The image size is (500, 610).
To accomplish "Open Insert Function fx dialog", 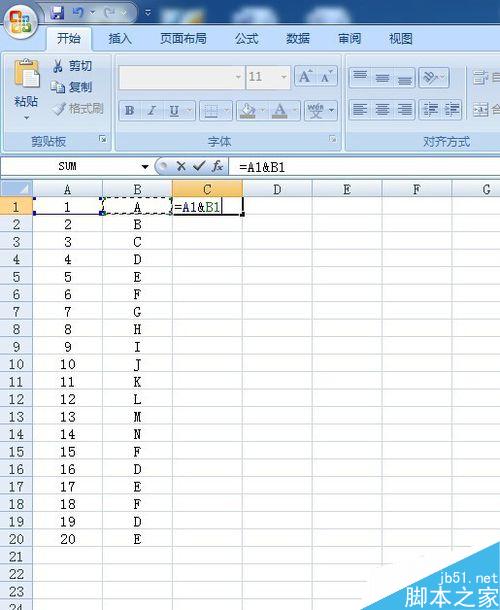I will [217, 167].
